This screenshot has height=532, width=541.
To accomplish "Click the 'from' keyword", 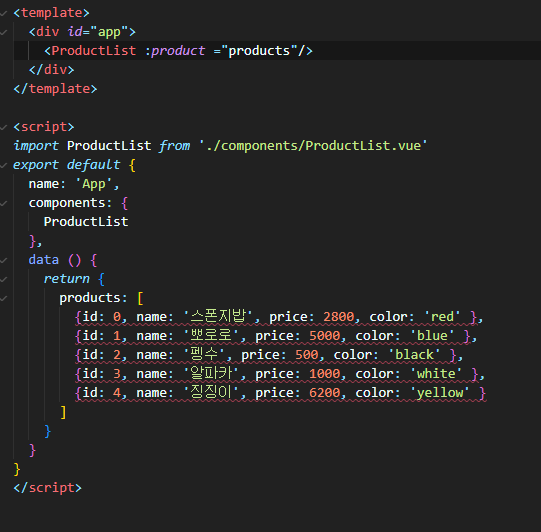I will click(x=174, y=146).
